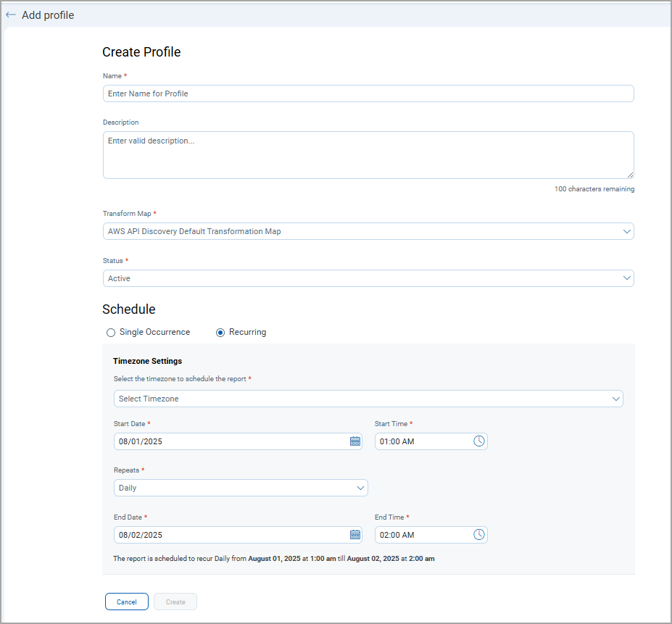The width and height of the screenshot is (672, 624).
Task: Select the Recurring schedule option
Action: pyautogui.click(x=220, y=332)
